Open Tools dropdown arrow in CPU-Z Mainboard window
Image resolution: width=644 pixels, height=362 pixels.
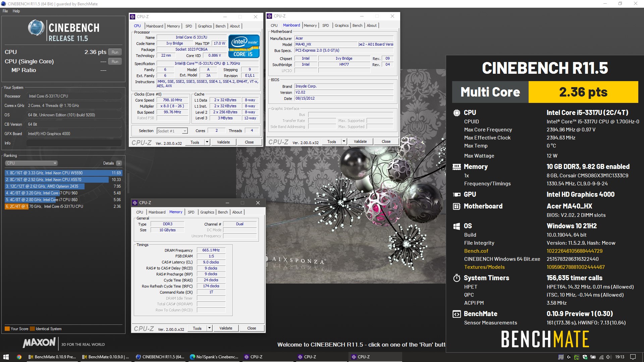click(x=344, y=141)
